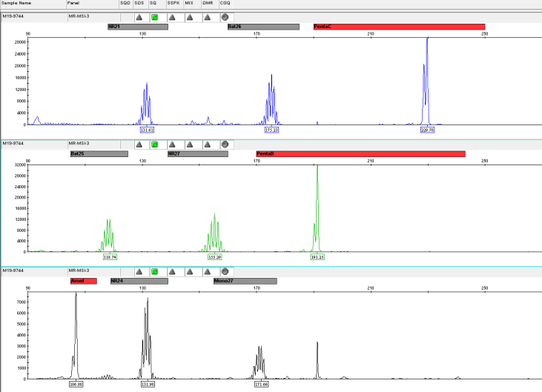Click CGQ circle icon in top blue panel
The width and height of the screenshot is (542, 392).
[225, 16]
